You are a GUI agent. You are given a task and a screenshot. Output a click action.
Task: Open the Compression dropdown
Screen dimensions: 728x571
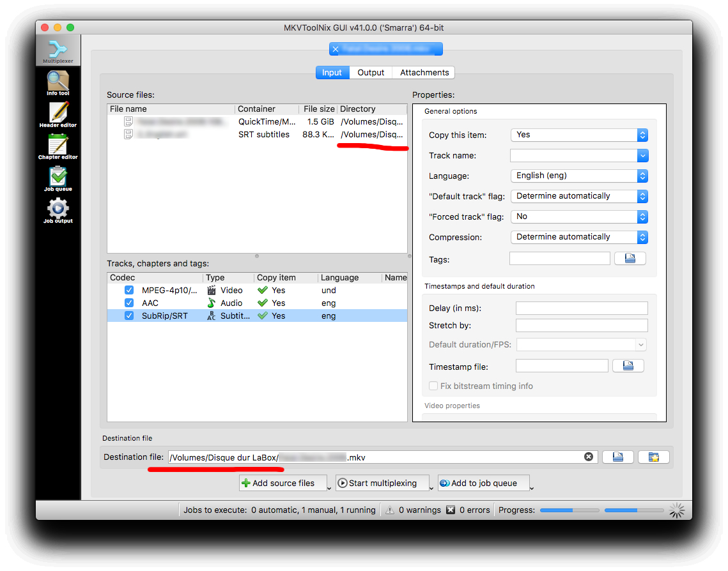click(579, 237)
